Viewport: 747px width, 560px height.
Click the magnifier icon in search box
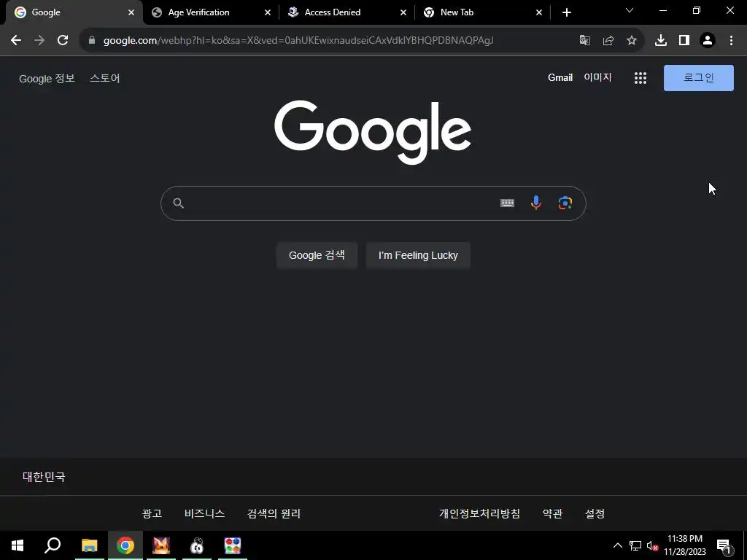pos(178,203)
